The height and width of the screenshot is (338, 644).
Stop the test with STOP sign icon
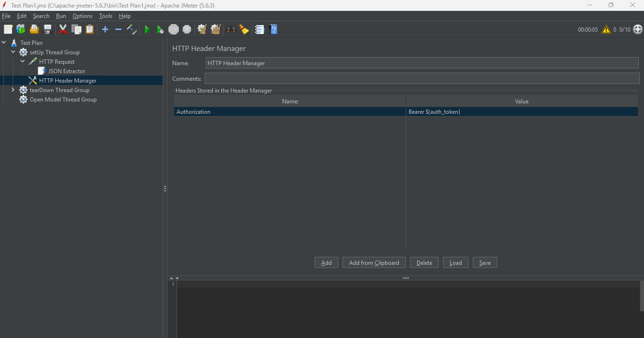point(174,29)
